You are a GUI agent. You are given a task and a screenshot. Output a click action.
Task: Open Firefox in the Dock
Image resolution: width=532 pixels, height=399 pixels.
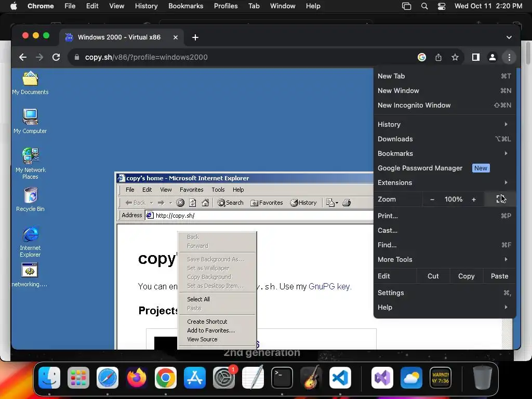point(137,378)
